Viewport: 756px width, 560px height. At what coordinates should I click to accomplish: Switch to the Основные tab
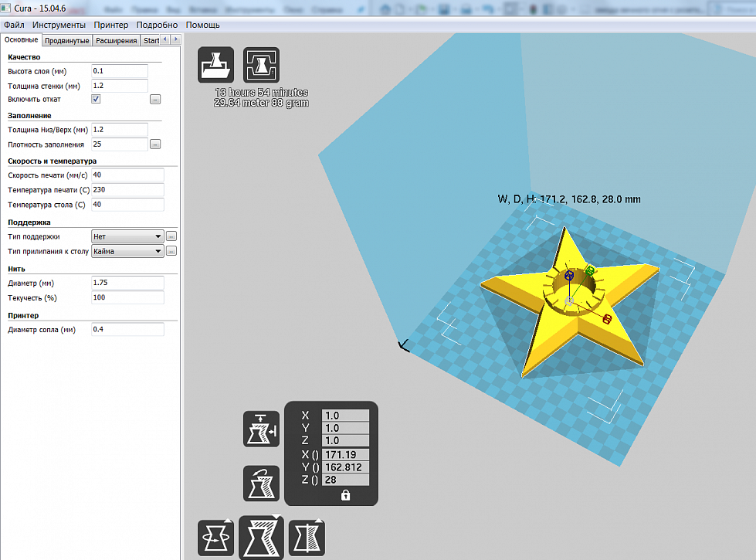pos(21,39)
